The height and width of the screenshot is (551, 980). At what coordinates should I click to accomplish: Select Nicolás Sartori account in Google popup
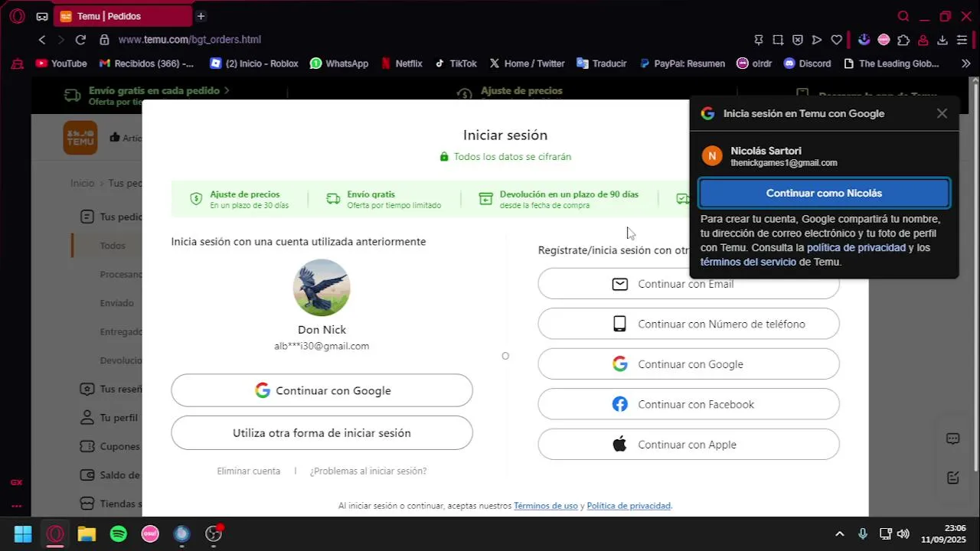pyautogui.click(x=824, y=156)
